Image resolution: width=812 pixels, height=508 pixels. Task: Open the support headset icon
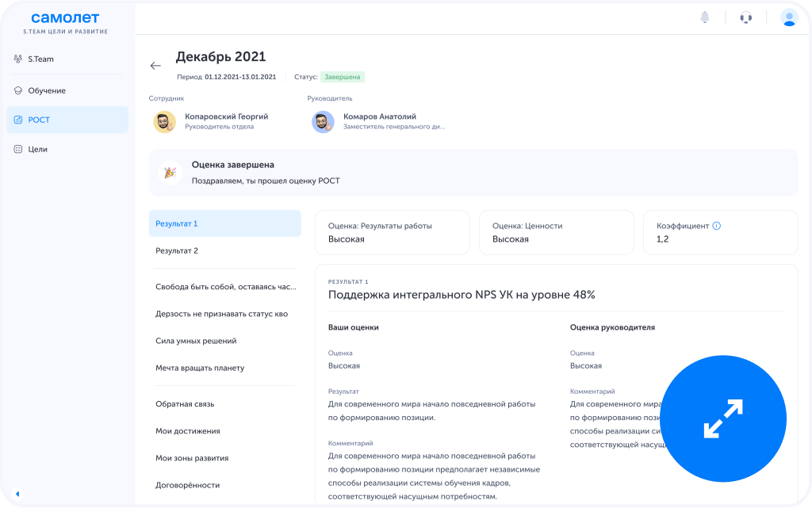pos(745,17)
